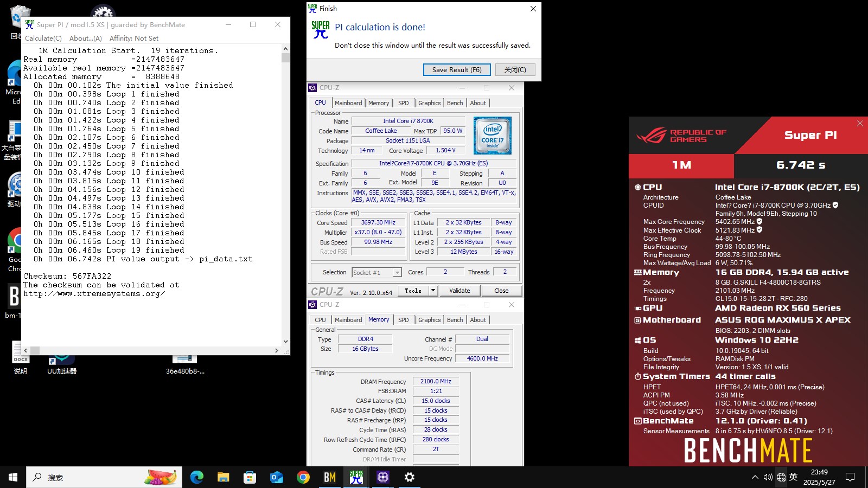Screen dimensions: 868x488
Task: Open the About...(A) menu in Super PI
Action: 86,38
